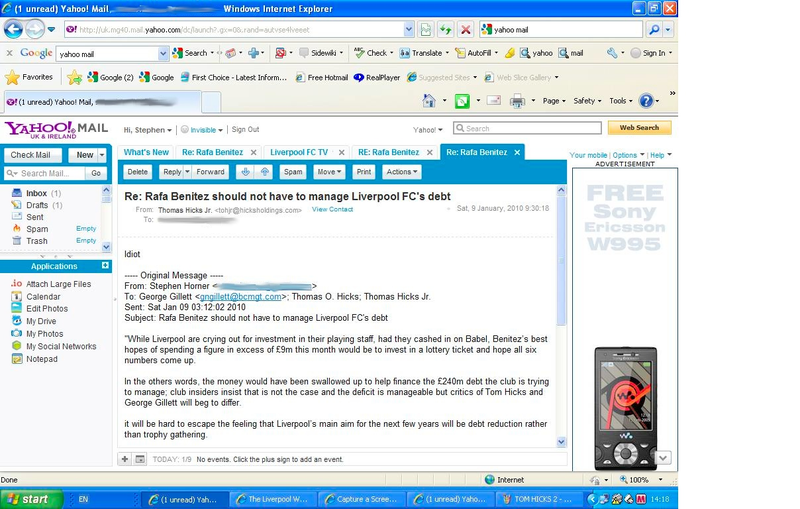Open Google toolbar search box dropdown
800x509 pixels.
pos(163,54)
